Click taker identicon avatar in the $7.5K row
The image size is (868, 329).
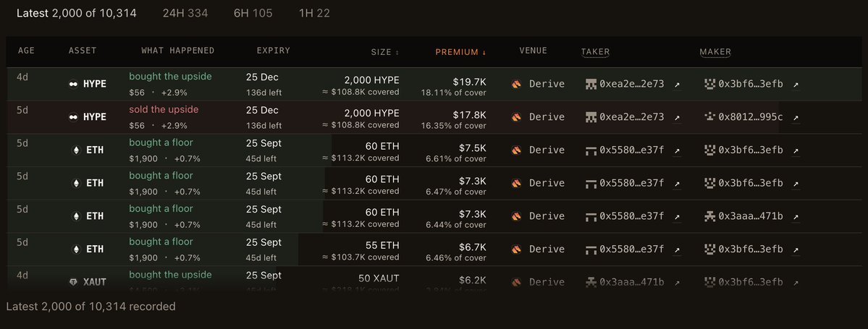tap(591, 150)
